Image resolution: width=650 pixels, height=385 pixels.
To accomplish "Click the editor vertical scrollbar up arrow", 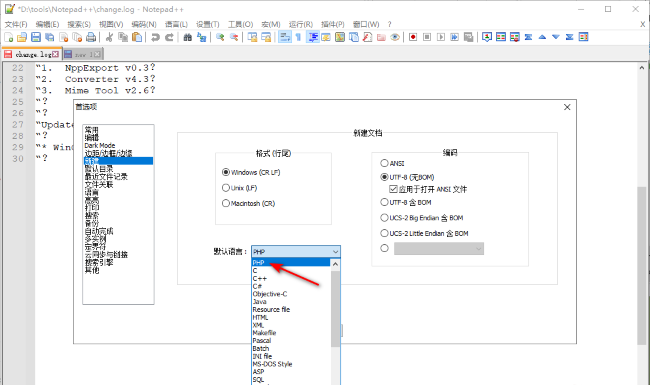I will (x=642, y=68).
